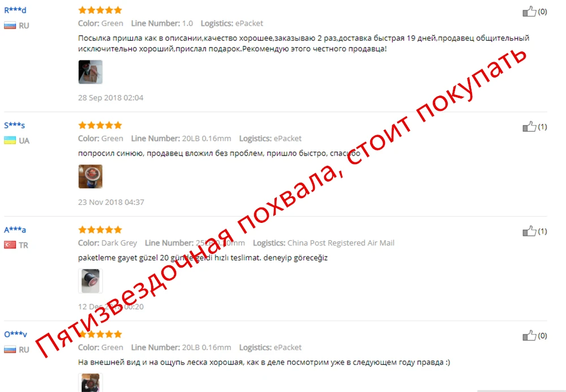The width and height of the screenshot is (566, 392).
Task: Enlarge the fishing line photo in A***a's review
Action: [90, 281]
